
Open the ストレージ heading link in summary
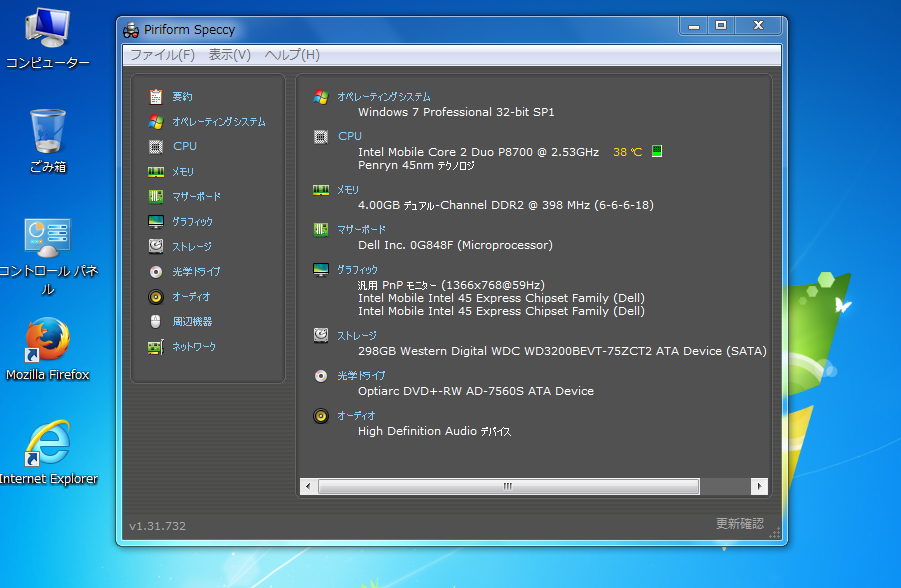pos(357,336)
